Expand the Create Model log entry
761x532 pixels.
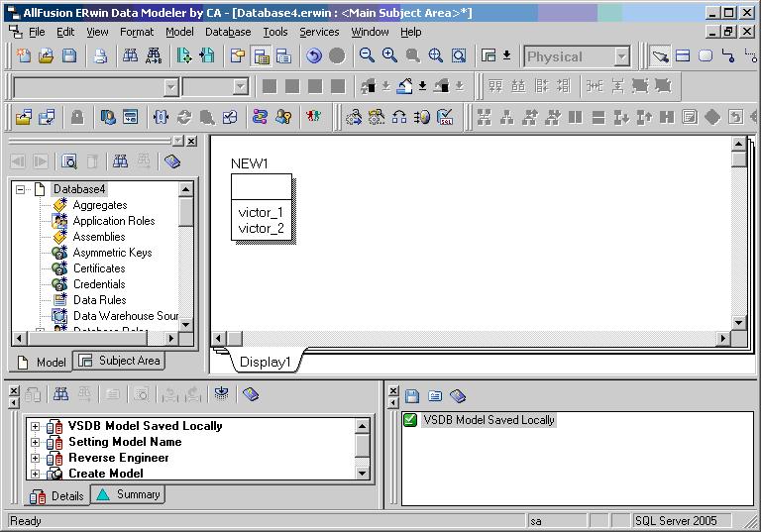(35, 474)
